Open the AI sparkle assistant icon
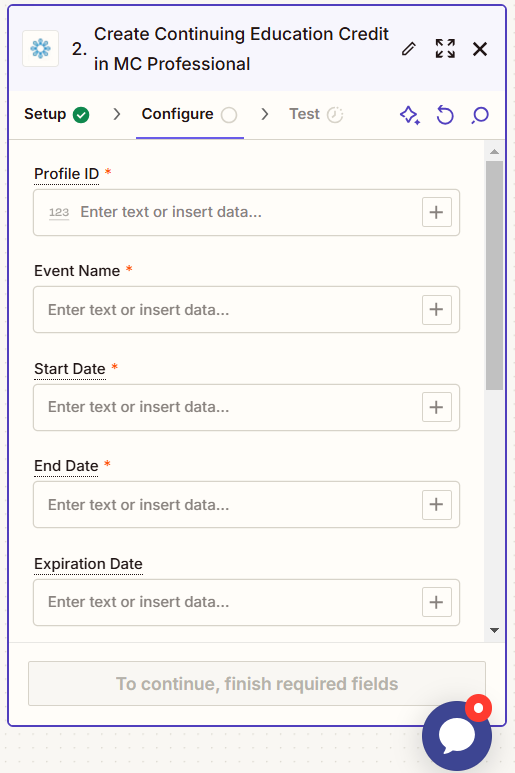The width and height of the screenshot is (515, 773). tap(410, 115)
